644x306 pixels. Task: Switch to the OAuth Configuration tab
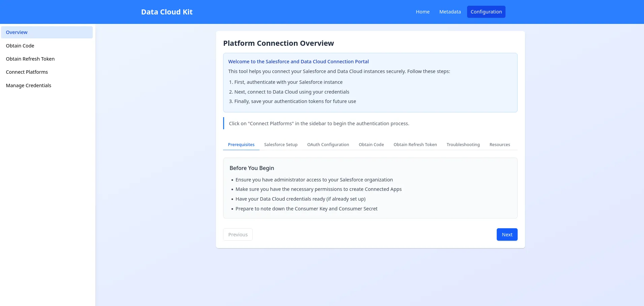click(x=328, y=145)
